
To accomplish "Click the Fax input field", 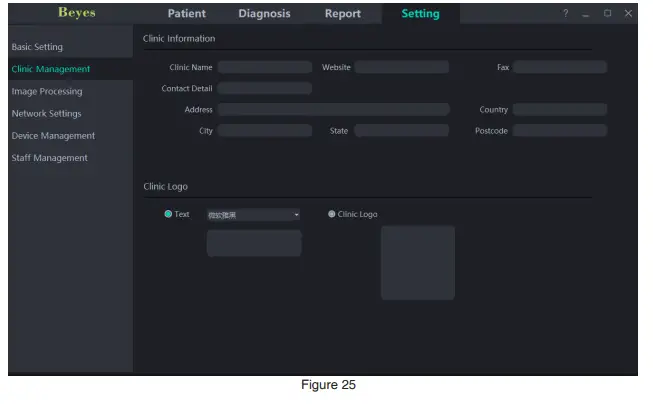I will click(560, 67).
